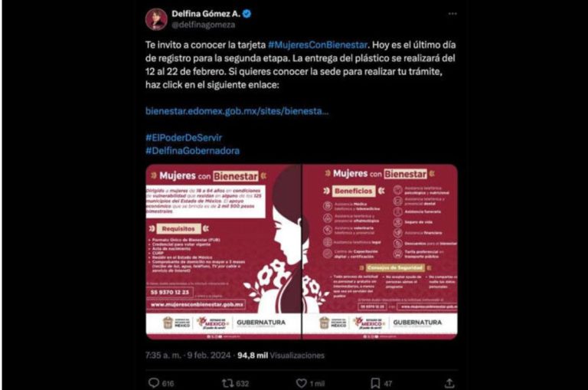Open the #MujeresConBienestar hashtag
The image size is (588, 390).
pos(318,45)
